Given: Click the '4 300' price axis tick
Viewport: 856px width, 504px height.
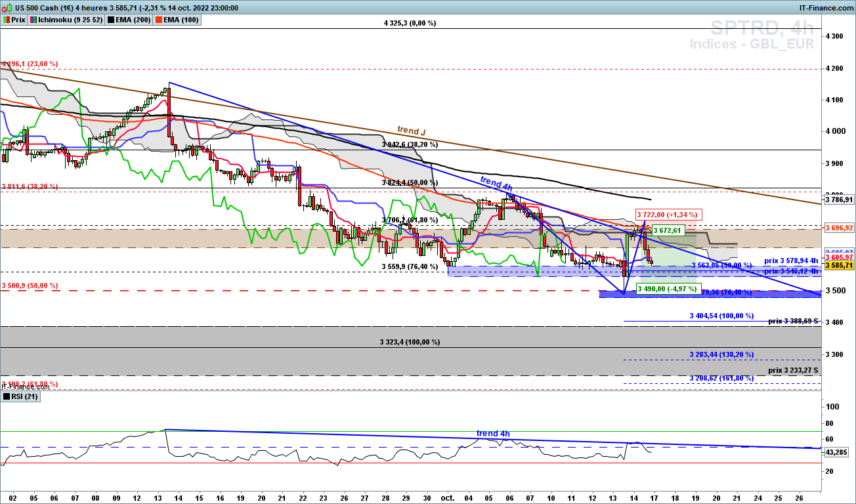Looking at the screenshot, I should tap(836, 36).
